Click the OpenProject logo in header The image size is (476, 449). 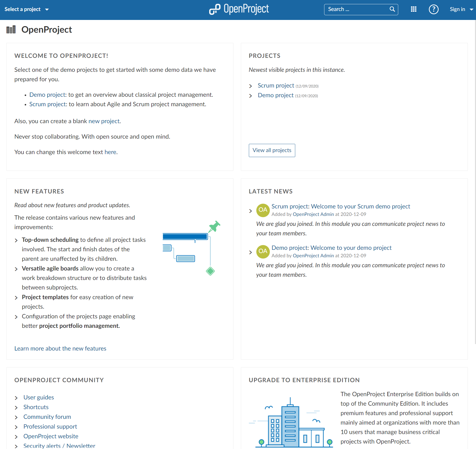click(239, 9)
